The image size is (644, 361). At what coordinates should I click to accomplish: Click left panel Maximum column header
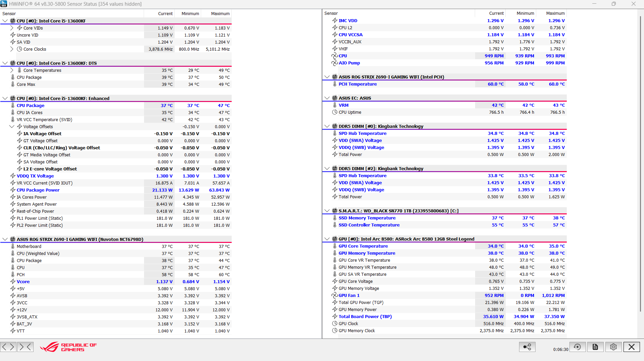pyautogui.click(x=216, y=13)
